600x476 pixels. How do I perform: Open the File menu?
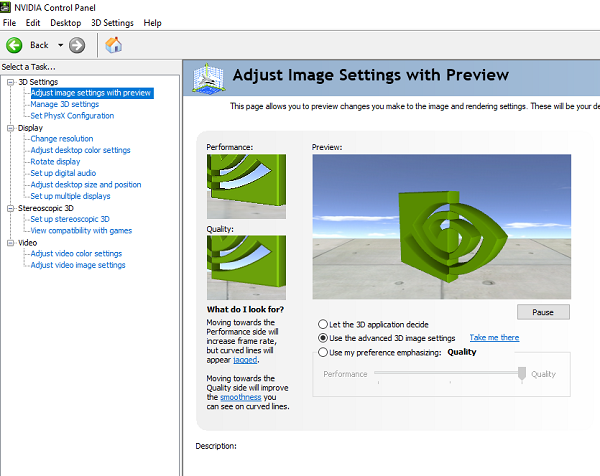(9, 23)
